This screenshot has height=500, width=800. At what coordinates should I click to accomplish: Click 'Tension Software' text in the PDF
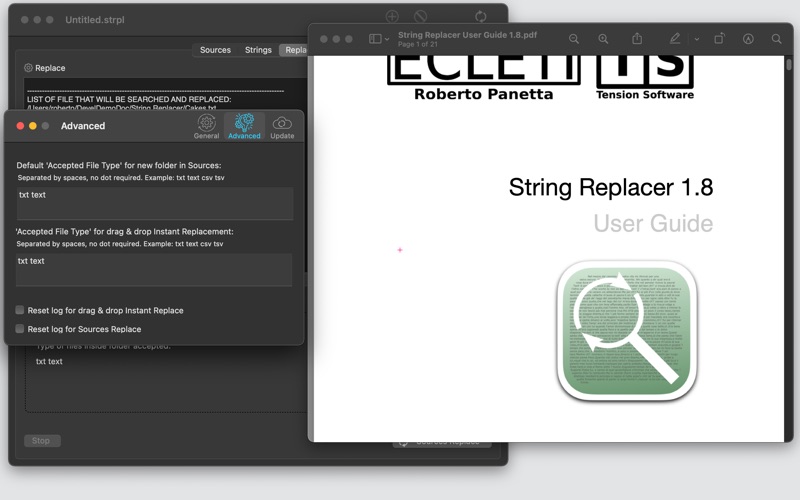(x=644, y=94)
